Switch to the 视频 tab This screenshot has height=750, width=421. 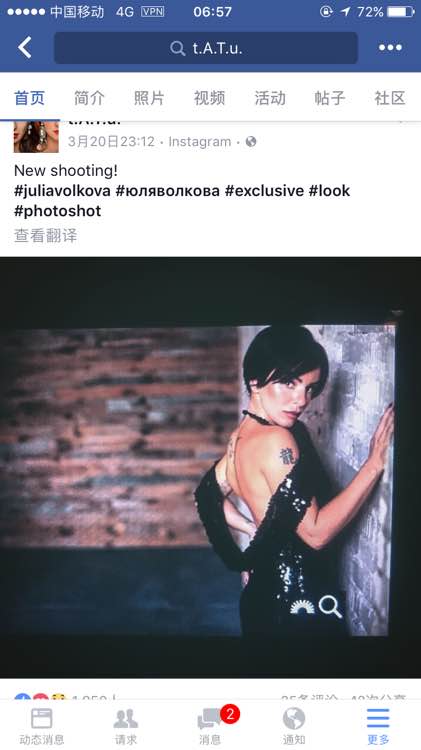pyautogui.click(x=209, y=98)
